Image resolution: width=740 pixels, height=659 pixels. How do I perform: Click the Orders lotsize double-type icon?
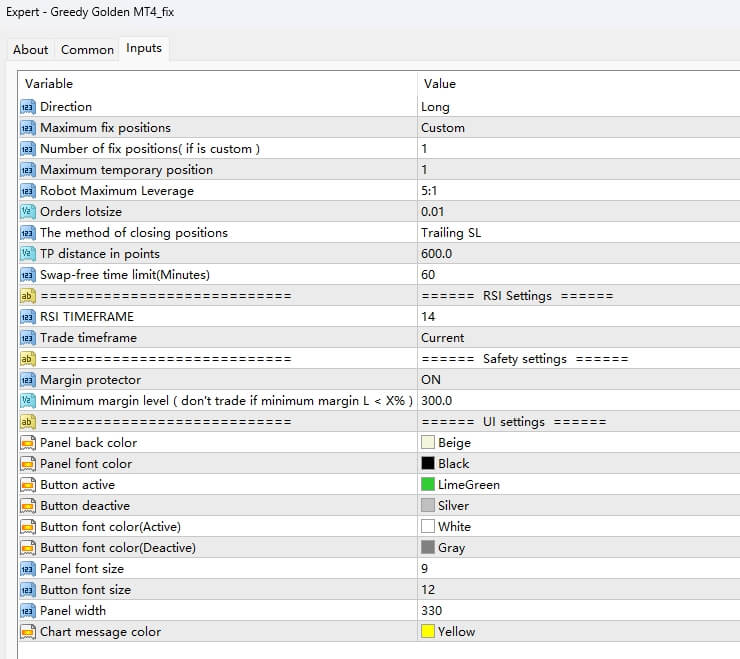[x=28, y=212]
